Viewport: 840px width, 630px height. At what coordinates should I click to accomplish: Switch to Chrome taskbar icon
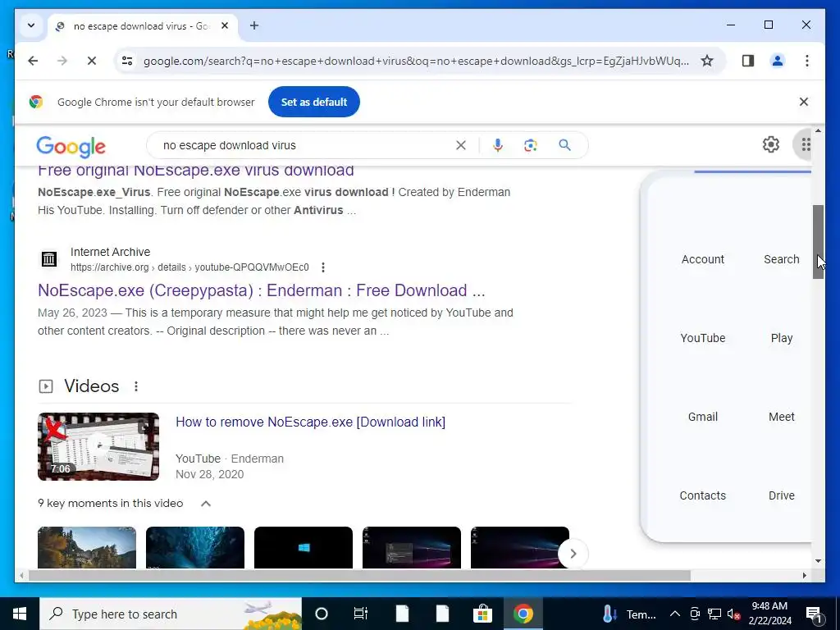(523, 614)
